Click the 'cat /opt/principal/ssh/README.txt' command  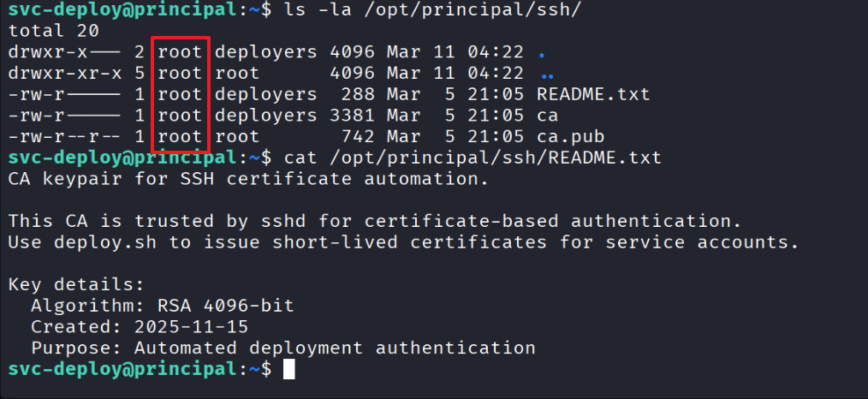point(473,158)
